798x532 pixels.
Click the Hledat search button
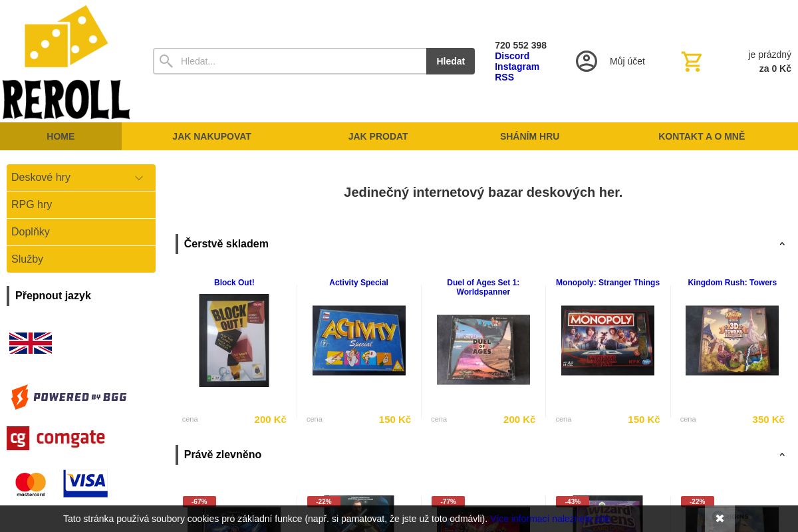[450, 61]
